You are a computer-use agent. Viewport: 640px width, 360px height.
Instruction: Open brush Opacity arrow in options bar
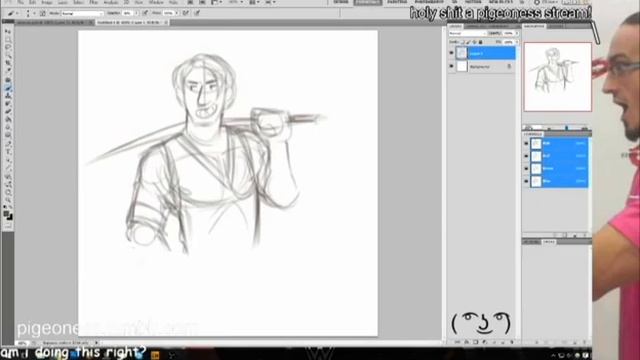click(136, 13)
